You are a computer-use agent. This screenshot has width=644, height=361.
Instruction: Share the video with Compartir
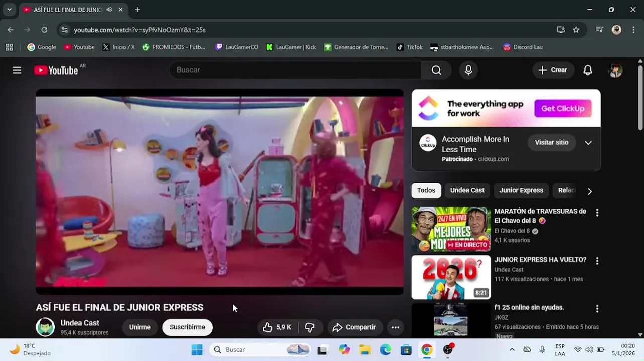point(355,327)
